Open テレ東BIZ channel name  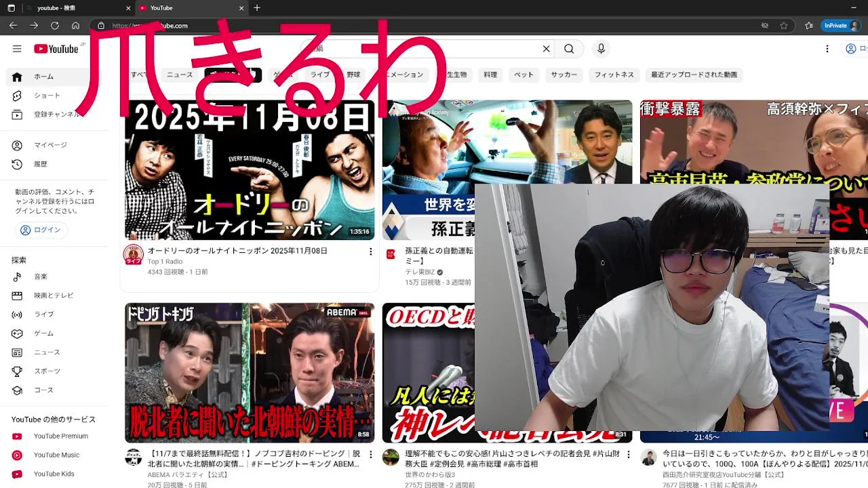(420, 272)
